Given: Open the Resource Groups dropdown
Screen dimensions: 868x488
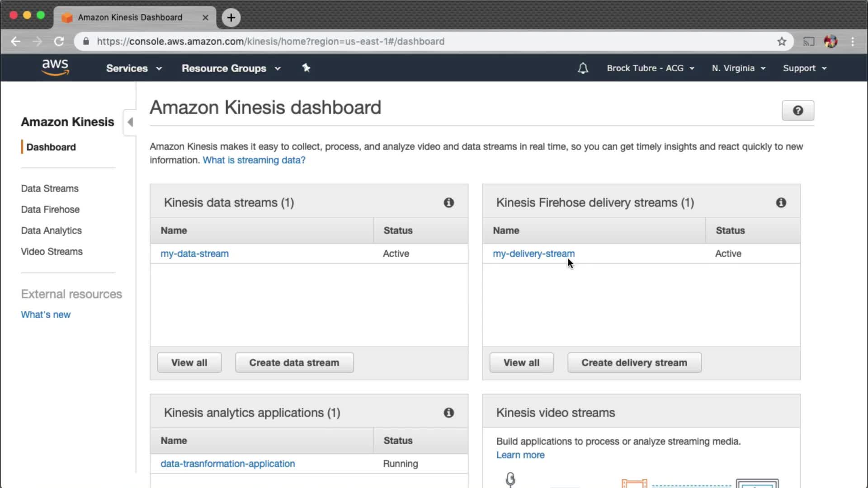Looking at the screenshot, I should tap(231, 68).
